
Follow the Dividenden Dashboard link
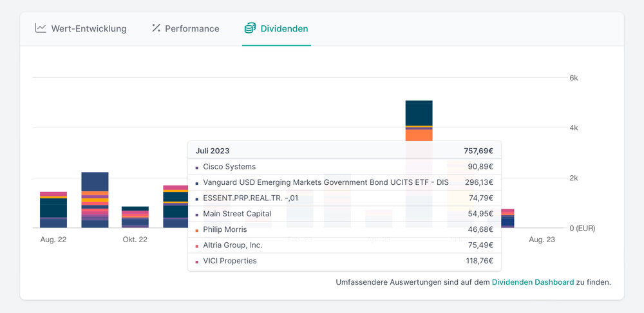tap(533, 282)
